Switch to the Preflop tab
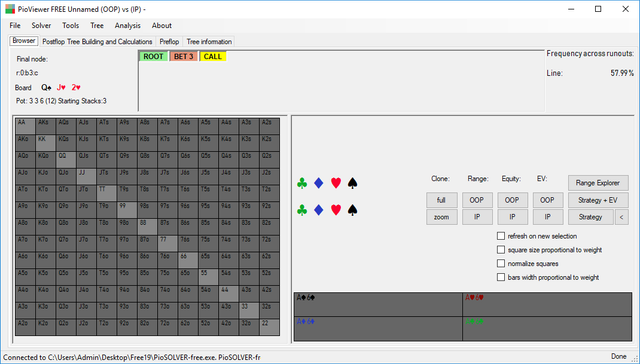 point(169,42)
